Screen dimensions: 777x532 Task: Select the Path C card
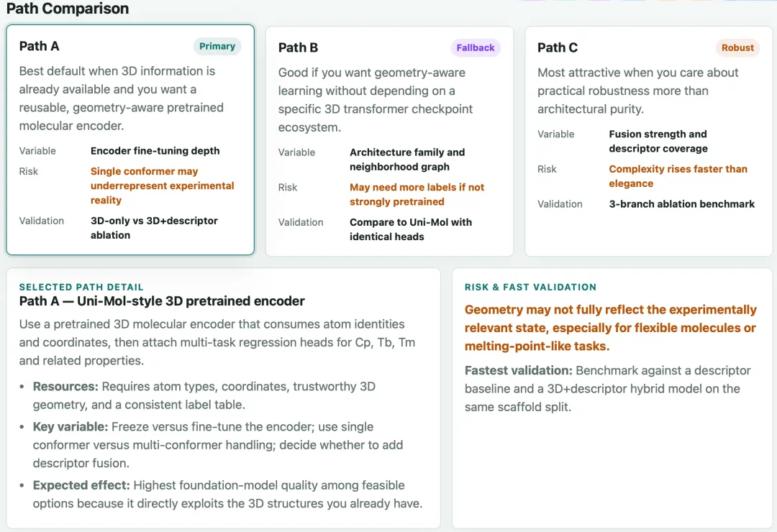pos(649,141)
